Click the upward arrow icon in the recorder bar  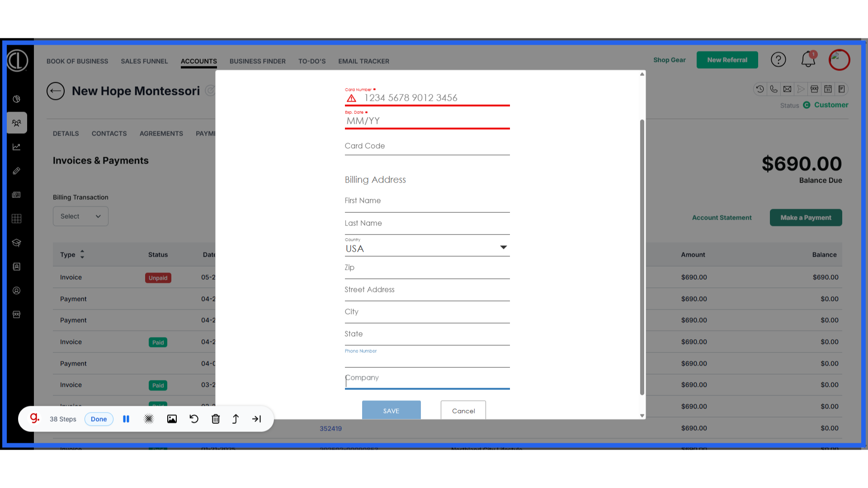tap(236, 419)
